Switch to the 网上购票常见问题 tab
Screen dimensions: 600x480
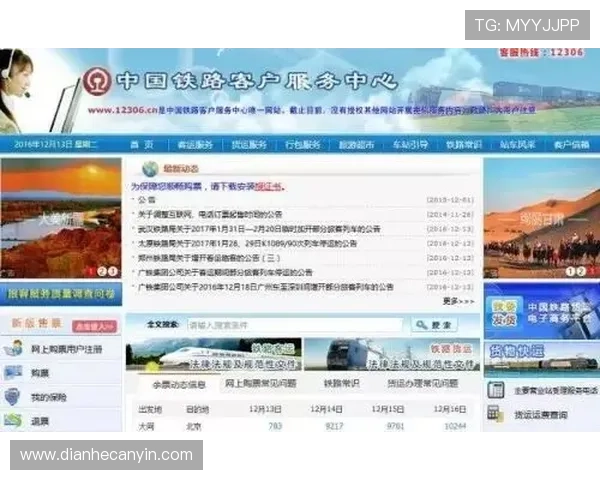point(261,383)
